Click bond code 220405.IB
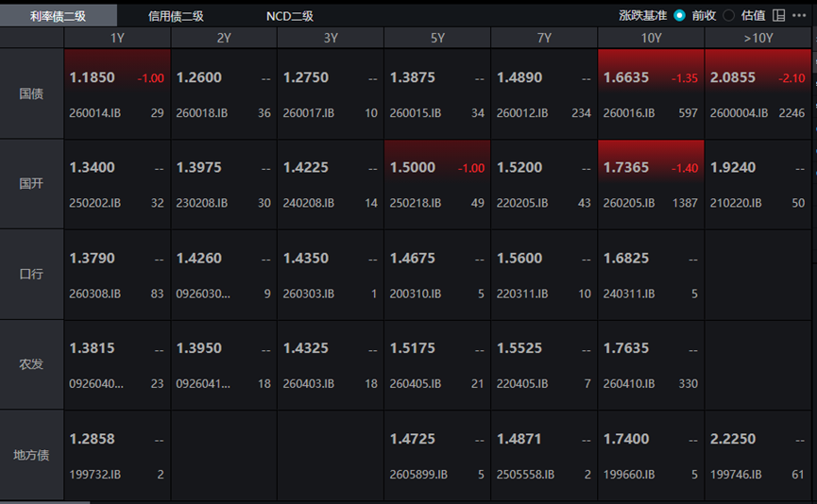Viewport: 817px width, 504px height. (x=522, y=384)
